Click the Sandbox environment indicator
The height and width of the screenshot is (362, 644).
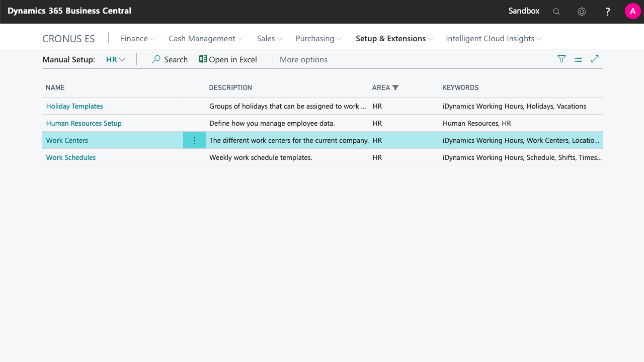pyautogui.click(x=523, y=11)
